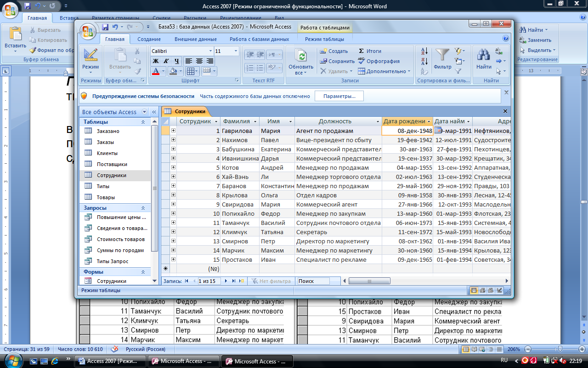
Task: Click Word zoom slider handle
Action: click(560, 349)
